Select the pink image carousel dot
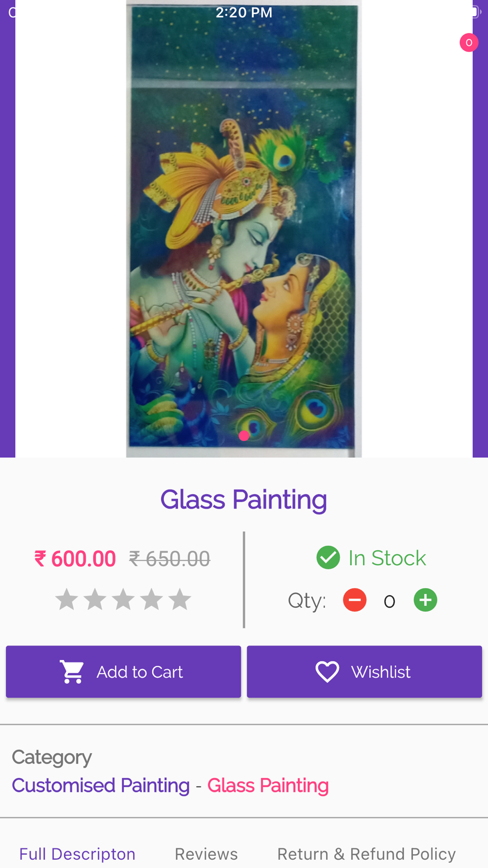 244,435
